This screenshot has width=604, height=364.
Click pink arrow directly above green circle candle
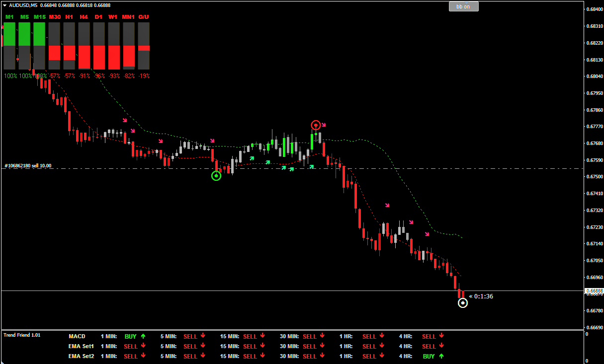coord(212,141)
